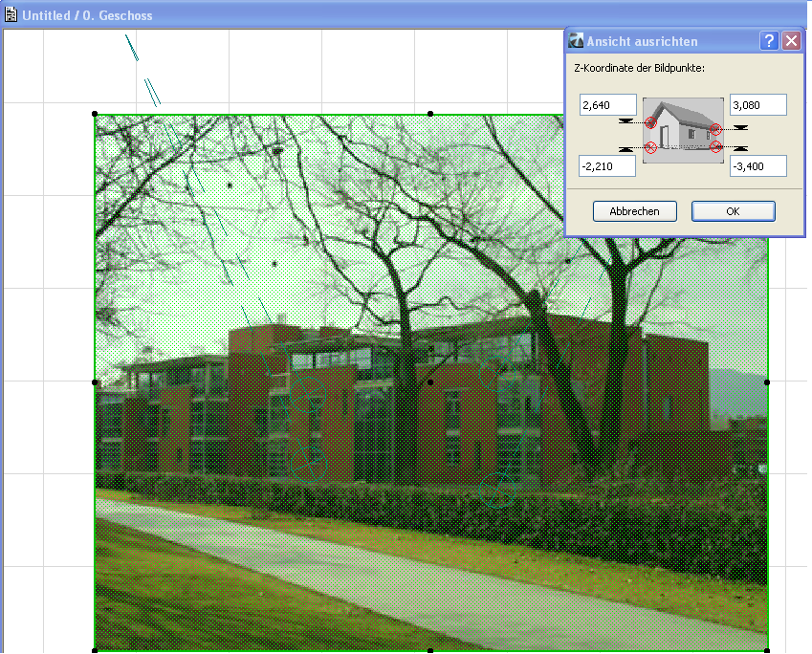
Task: Click the Ansicht ausrichten dialog title bar icon
Action: [x=575, y=41]
